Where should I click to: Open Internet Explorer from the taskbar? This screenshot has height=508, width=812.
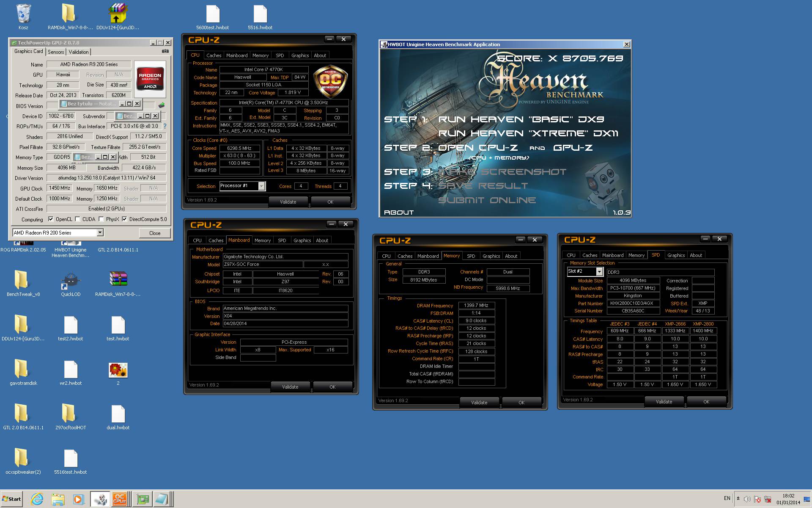pyautogui.click(x=37, y=500)
